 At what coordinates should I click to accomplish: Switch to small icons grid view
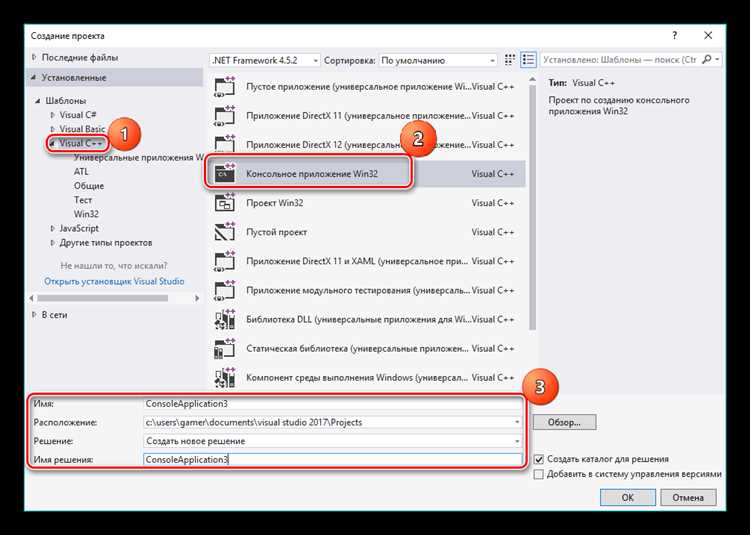pyautogui.click(x=510, y=60)
